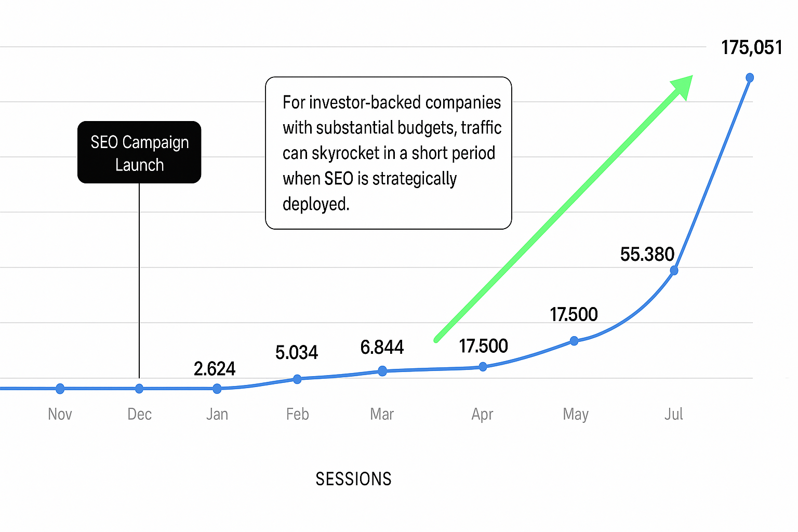The height and width of the screenshot is (532, 798).
Task: Click the SESSIONS axis title
Action: (x=353, y=479)
